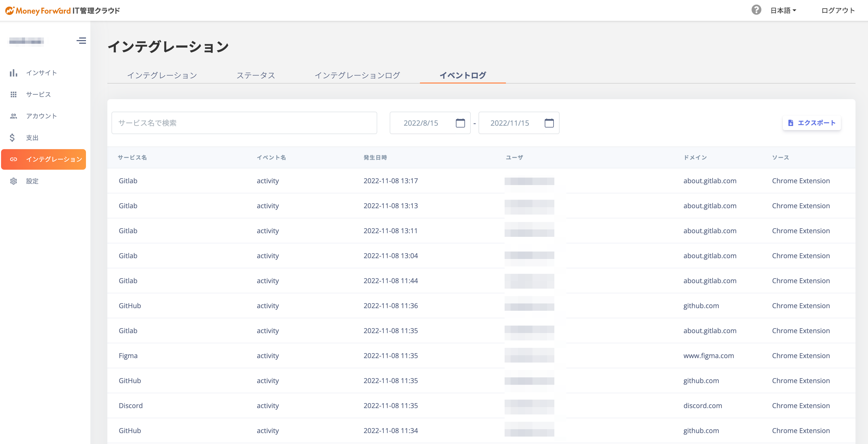
Task: Click activity in the Discord row
Action: (x=268, y=406)
